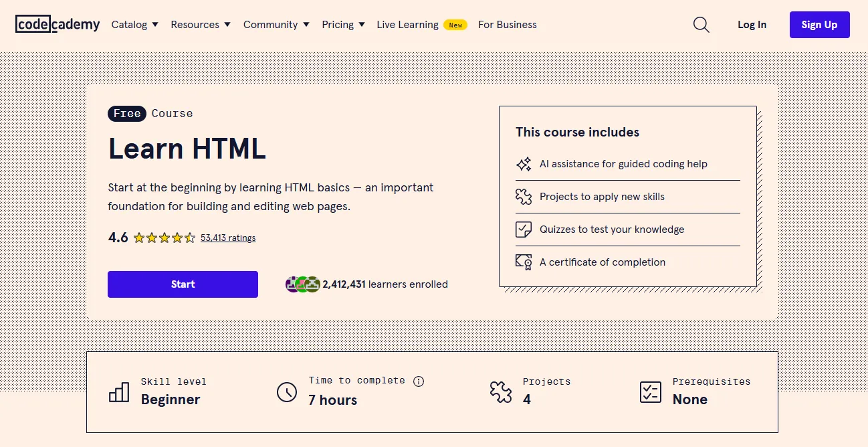Click the None prerequisites value
This screenshot has width=868, height=447.
point(690,399)
